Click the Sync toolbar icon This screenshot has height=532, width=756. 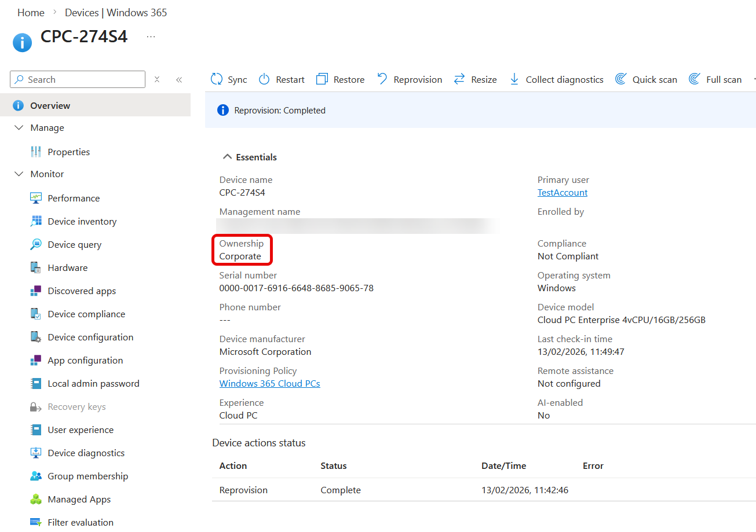point(217,79)
